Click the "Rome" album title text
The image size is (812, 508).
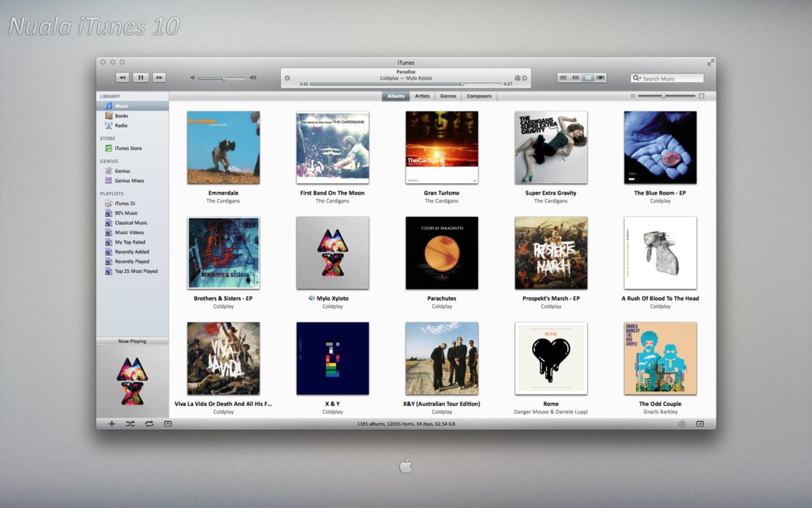551,404
